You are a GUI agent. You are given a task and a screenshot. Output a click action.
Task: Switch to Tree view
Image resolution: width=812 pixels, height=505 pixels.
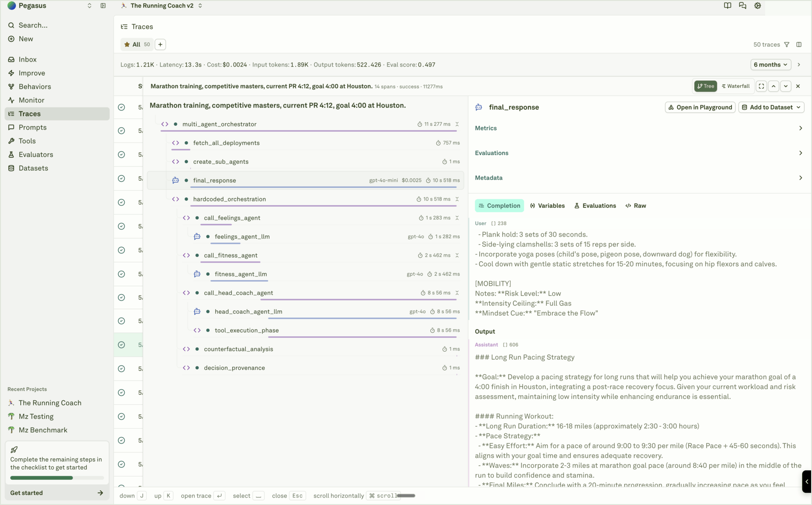pyautogui.click(x=705, y=86)
